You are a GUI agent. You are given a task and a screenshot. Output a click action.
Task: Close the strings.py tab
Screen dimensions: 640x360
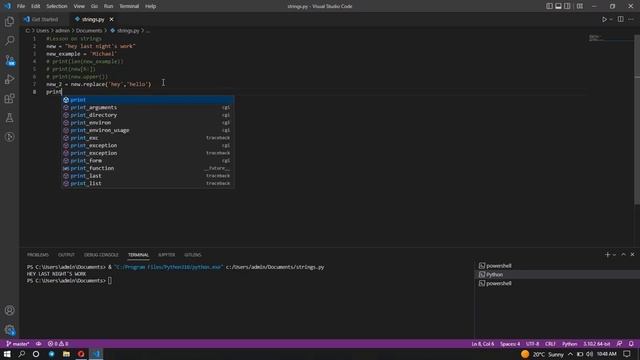point(111,19)
